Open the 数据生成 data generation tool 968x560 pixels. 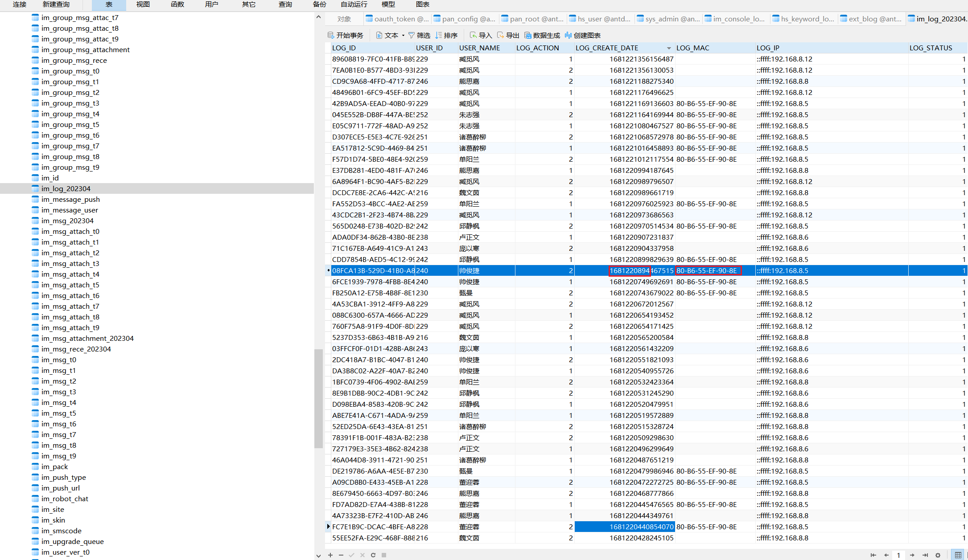click(x=542, y=35)
